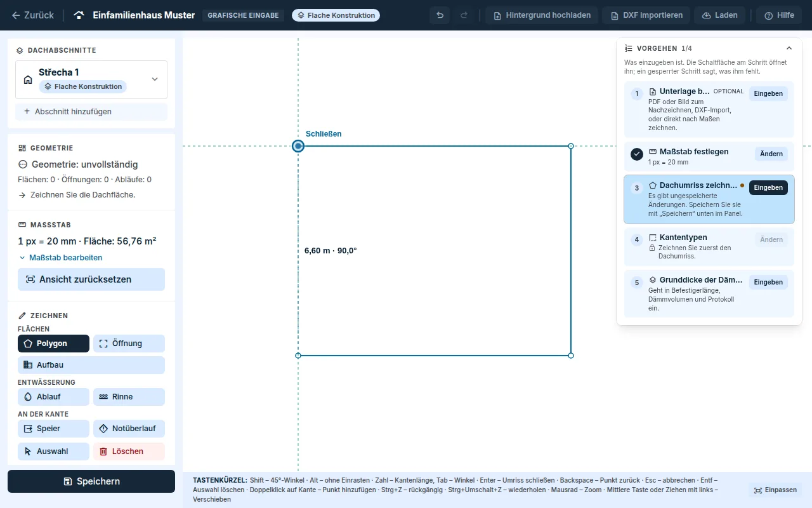Click Abschnitt hinzufügen
The image size is (812, 508).
(x=91, y=112)
